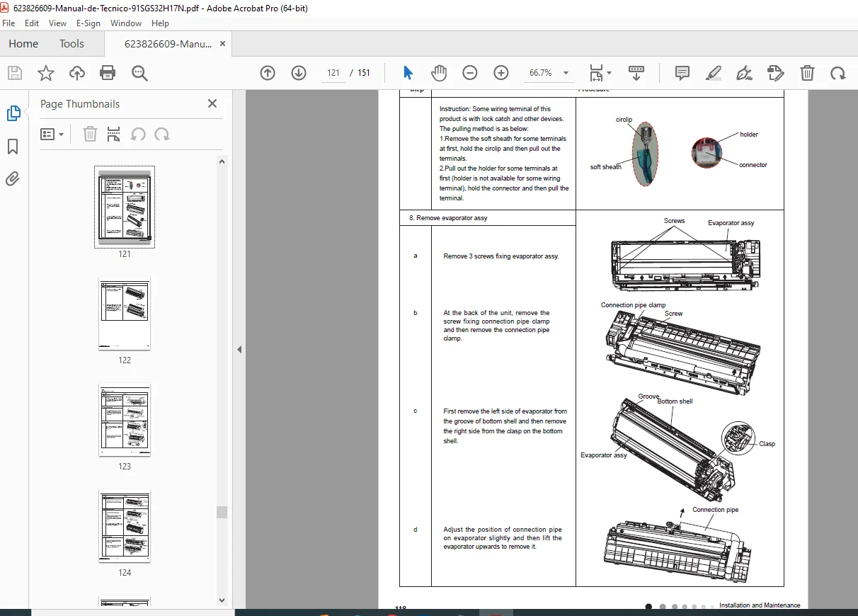Click the 'Clasp' diagram label
The image size is (858, 616).
tap(767, 444)
